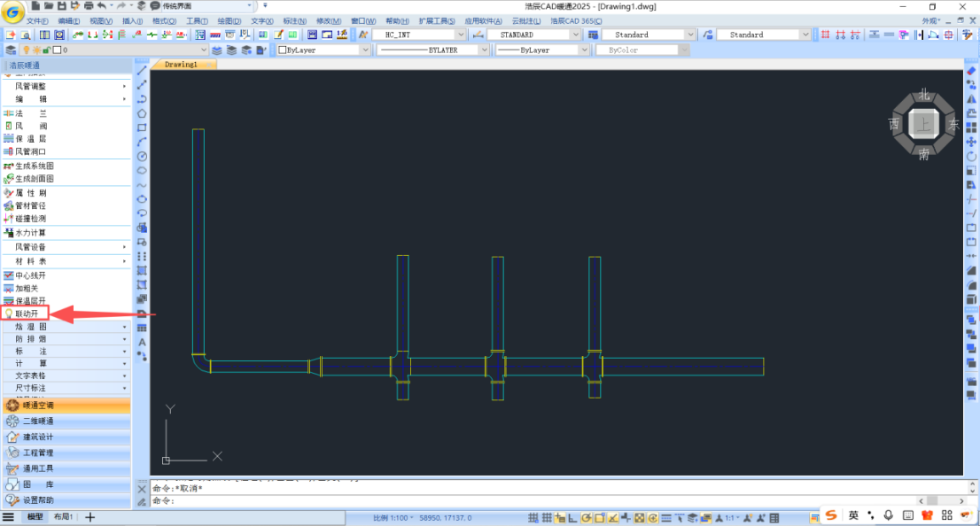Select the 风阀 air valve tool
This screenshot has height=526, width=980.
click(x=30, y=127)
